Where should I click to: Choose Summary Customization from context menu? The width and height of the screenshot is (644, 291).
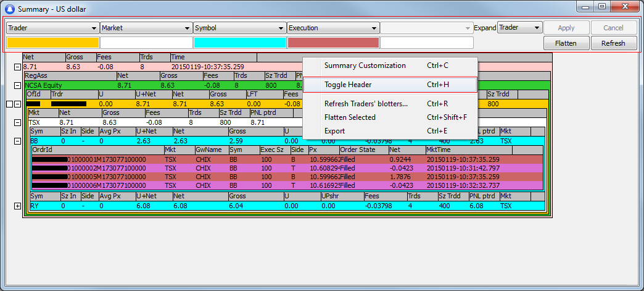pos(365,65)
